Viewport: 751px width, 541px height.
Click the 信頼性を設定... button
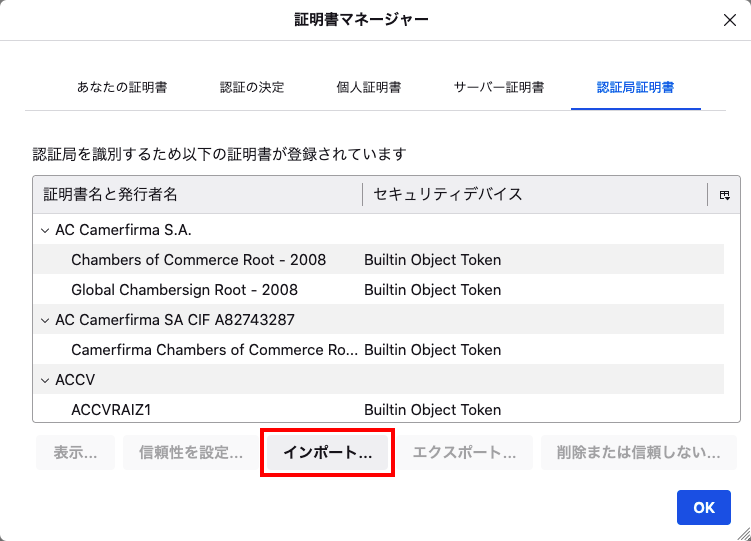191,452
